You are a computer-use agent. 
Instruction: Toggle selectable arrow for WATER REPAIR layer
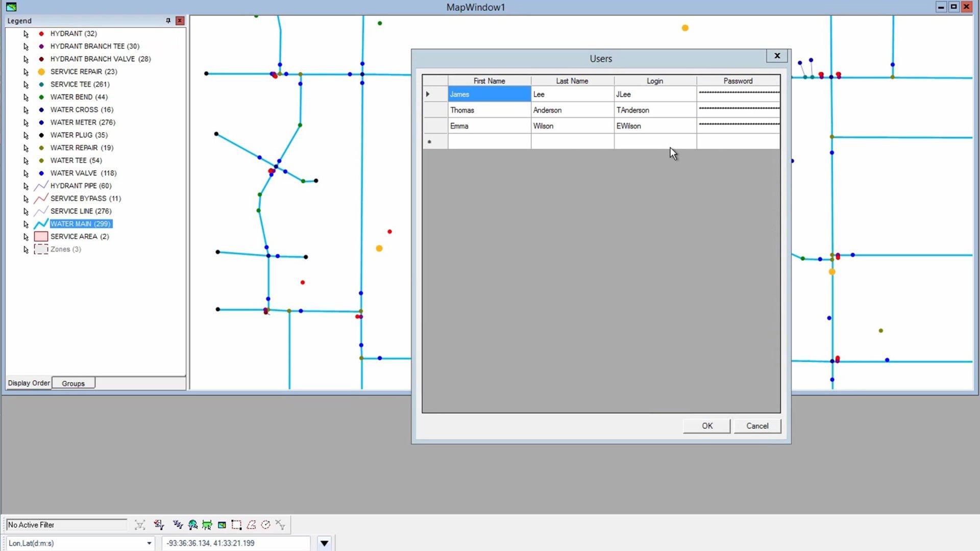point(26,148)
